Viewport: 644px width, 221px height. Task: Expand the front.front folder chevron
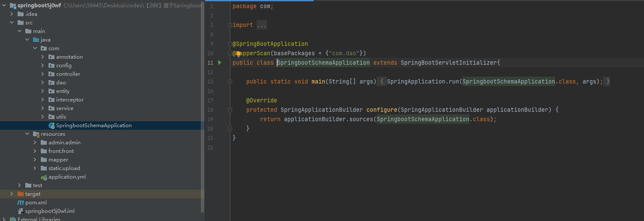35,151
